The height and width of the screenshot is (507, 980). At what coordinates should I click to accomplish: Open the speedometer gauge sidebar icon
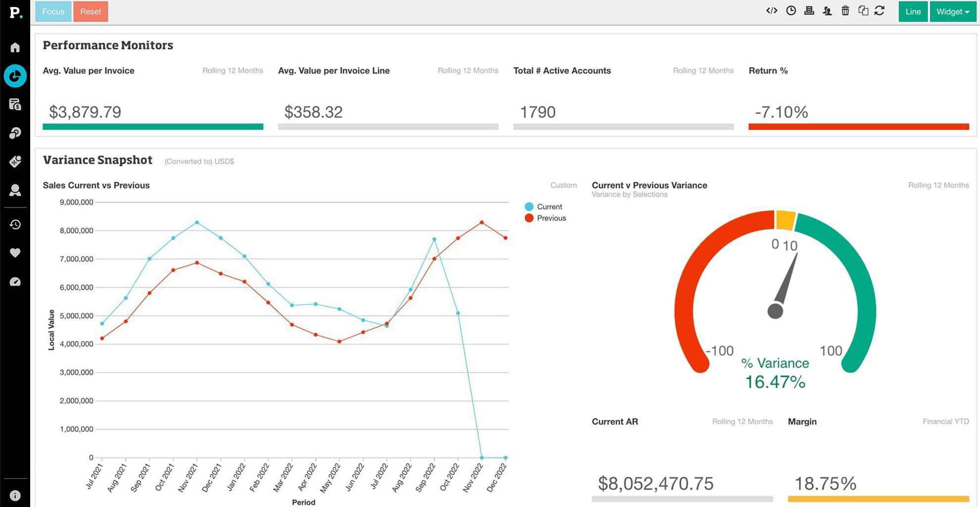15,282
